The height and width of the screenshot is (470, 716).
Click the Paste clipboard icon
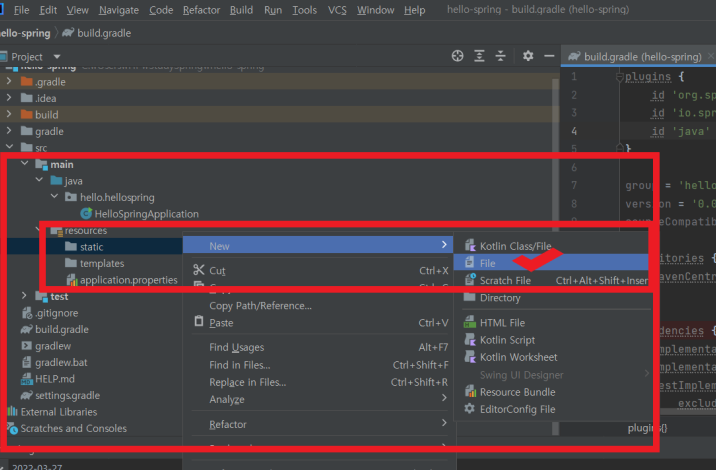point(199,322)
